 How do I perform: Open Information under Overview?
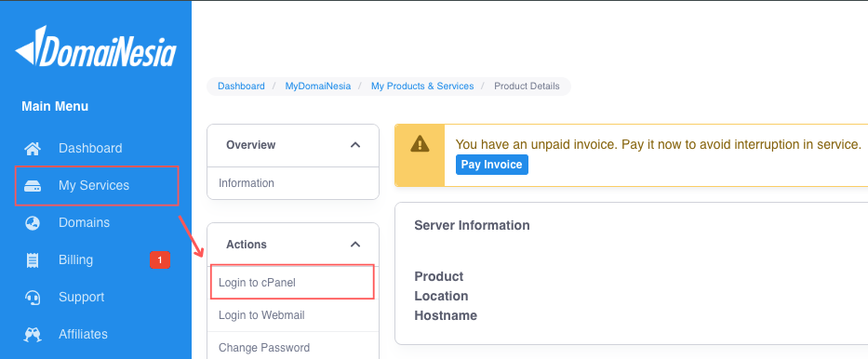[x=293, y=183]
